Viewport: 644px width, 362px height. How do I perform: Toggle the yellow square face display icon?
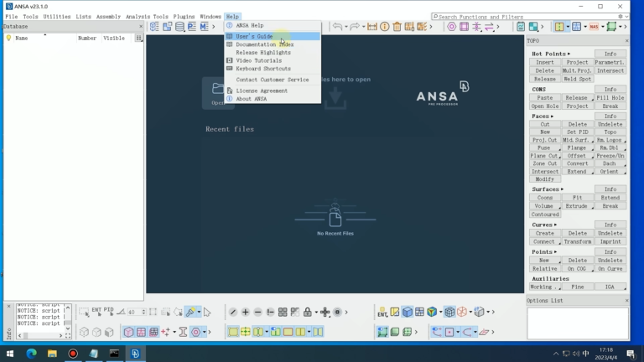coord(233,332)
